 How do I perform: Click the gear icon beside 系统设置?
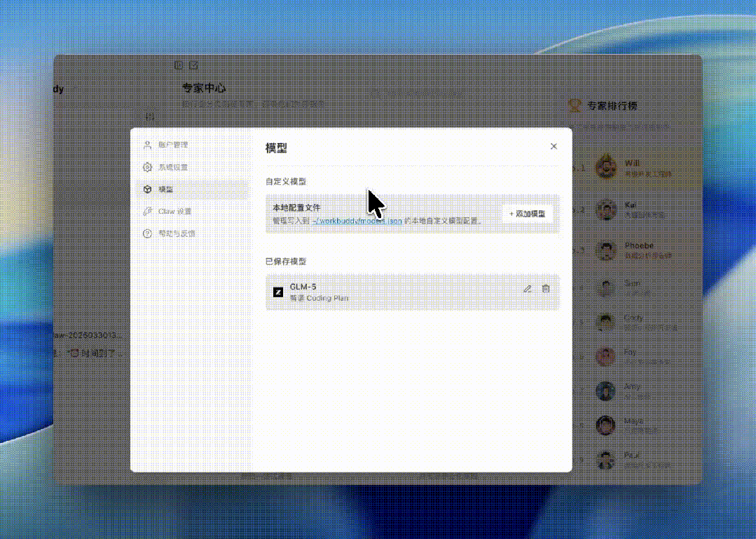(x=147, y=168)
